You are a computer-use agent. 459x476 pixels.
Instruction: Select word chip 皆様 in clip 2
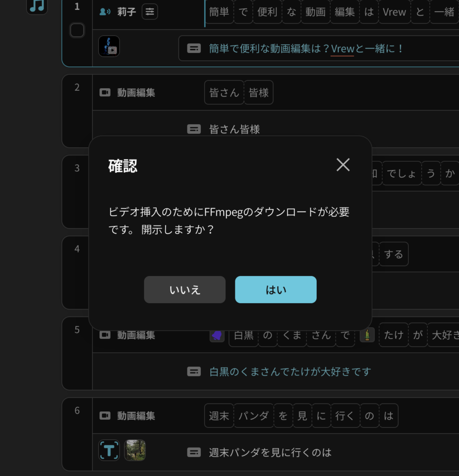click(259, 93)
